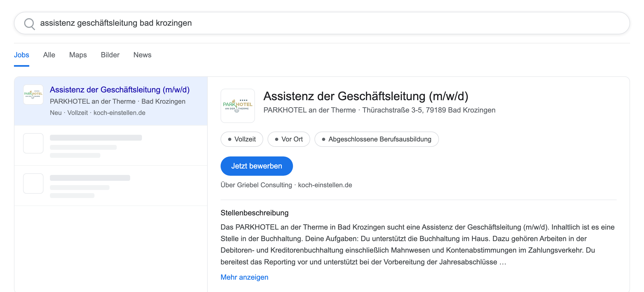The image size is (644, 292).
Task: Click the Stellenbeschreibung heading
Action: pos(254,213)
